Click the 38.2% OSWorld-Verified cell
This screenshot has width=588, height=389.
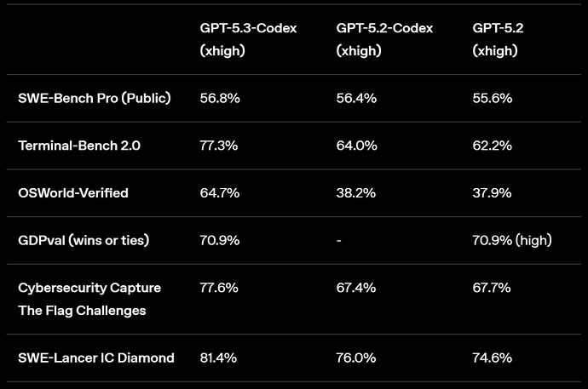click(x=356, y=193)
